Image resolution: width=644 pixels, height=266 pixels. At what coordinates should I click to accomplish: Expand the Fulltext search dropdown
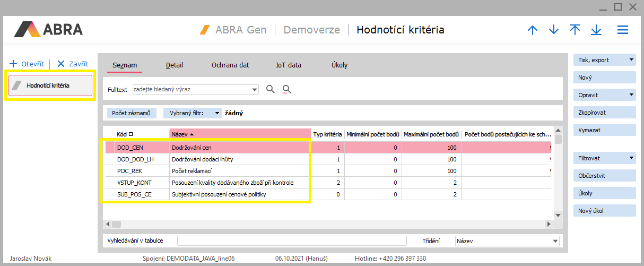pos(254,89)
